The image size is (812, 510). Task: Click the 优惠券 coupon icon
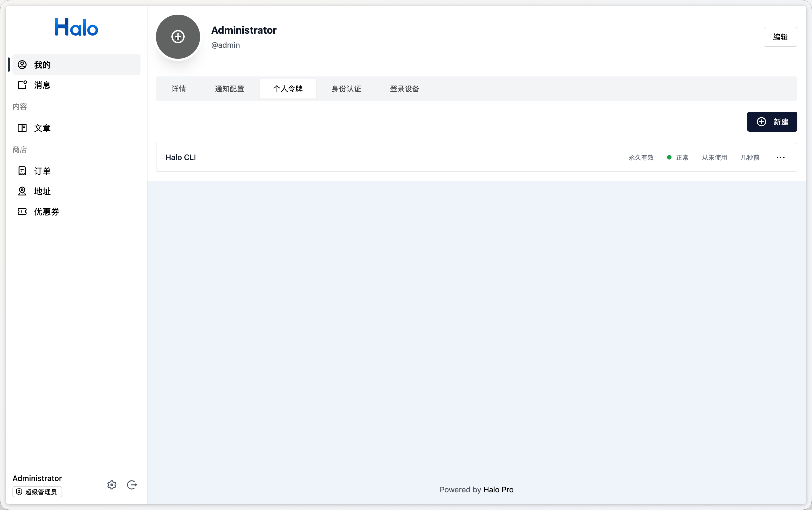point(22,211)
